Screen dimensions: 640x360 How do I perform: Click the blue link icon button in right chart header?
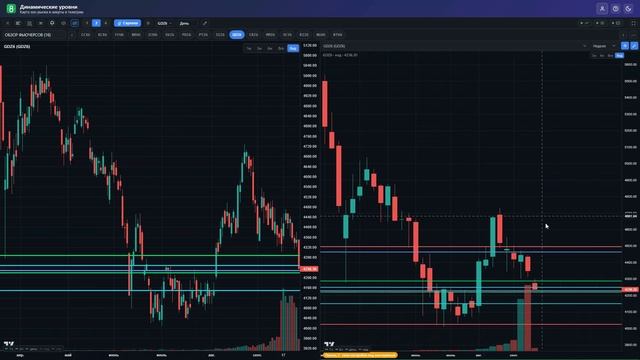pos(634,46)
